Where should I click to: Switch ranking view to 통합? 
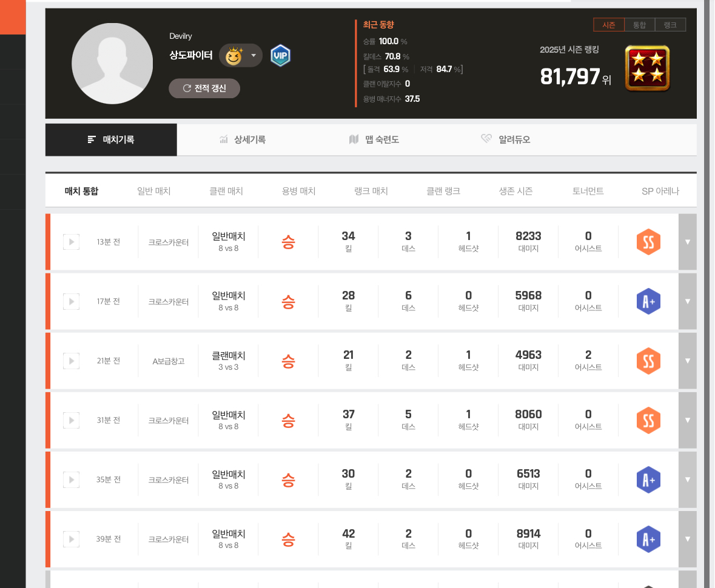pyautogui.click(x=639, y=25)
